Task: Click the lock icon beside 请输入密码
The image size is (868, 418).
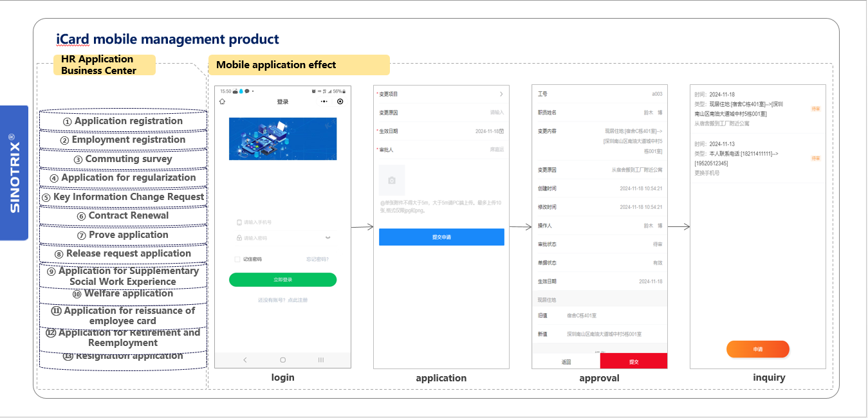Action: point(239,238)
